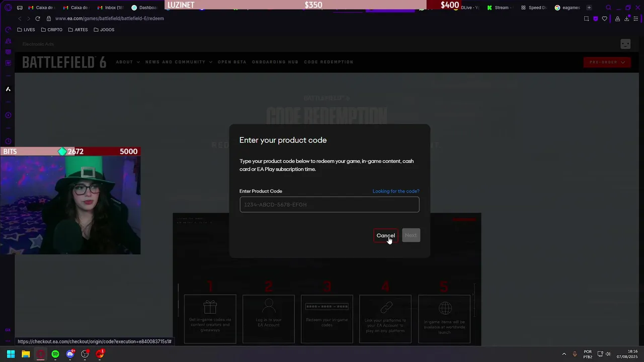Screen dimensions: 644x362
Task: Expand the ABOUT navigation dropdown
Action: coord(128,62)
